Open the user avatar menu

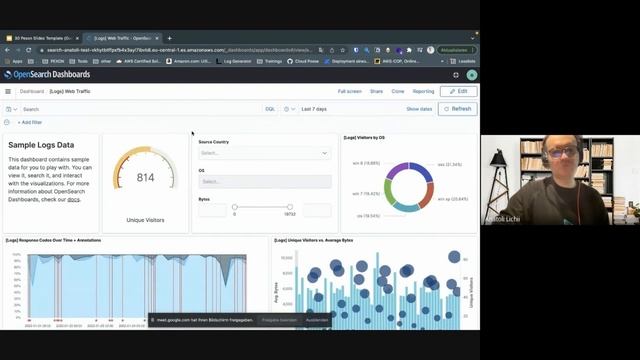click(472, 75)
